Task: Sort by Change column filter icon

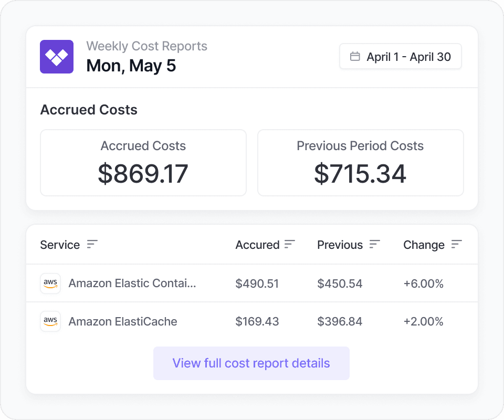Action: tap(457, 245)
